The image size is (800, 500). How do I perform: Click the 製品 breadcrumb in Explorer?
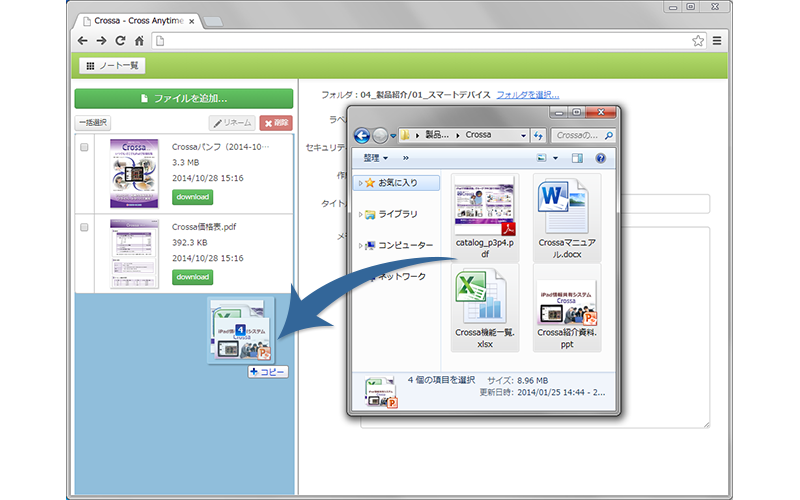(437, 135)
